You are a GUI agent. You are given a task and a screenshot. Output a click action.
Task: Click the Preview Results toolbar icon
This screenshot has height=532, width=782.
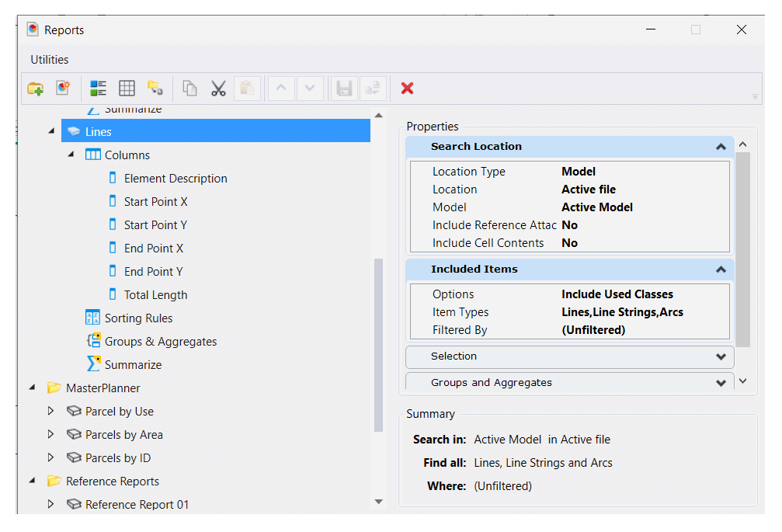click(x=99, y=89)
